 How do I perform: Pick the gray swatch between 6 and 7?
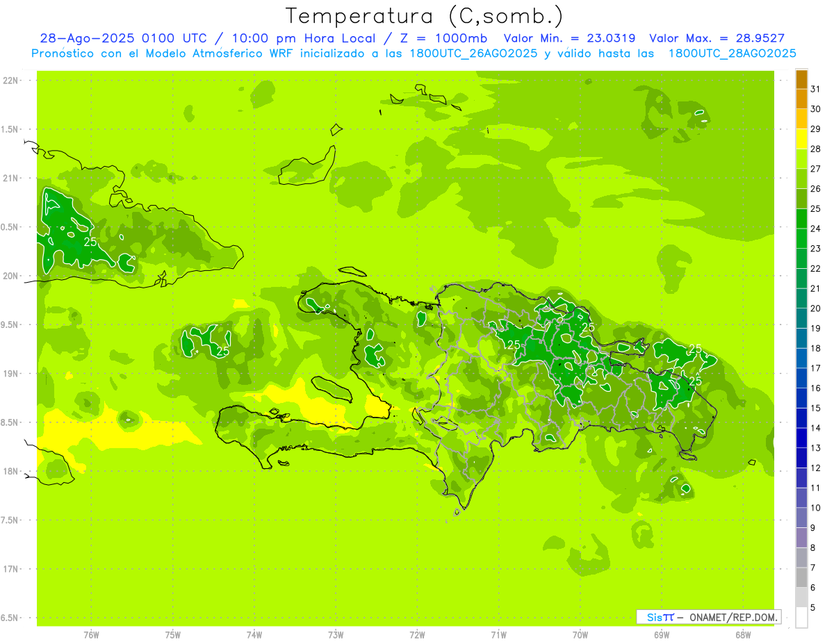coord(801,577)
